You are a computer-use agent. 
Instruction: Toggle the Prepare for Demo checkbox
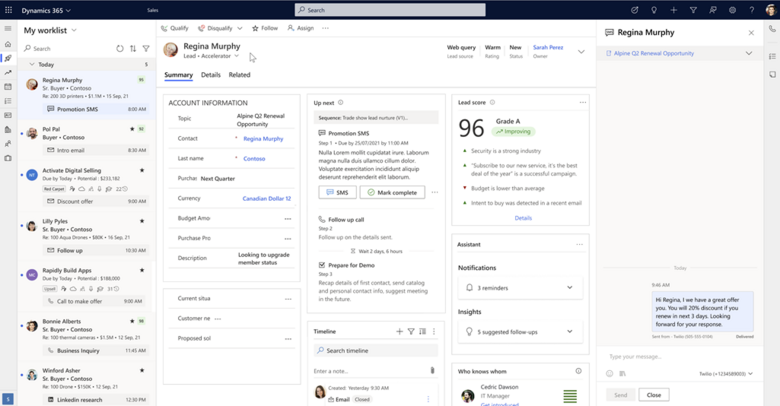322,265
